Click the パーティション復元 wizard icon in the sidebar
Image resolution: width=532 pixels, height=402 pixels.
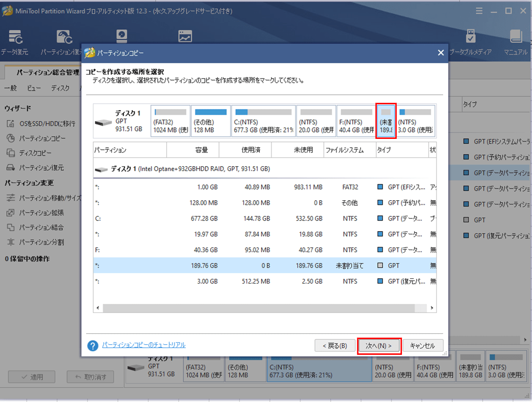(x=10, y=168)
